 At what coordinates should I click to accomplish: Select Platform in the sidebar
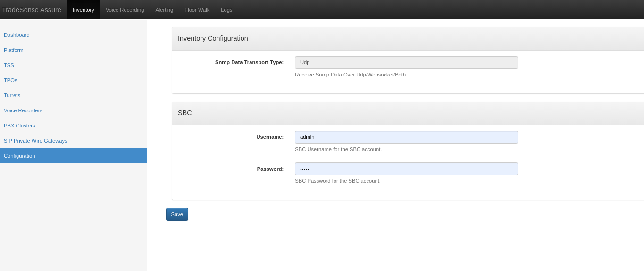click(x=73, y=50)
